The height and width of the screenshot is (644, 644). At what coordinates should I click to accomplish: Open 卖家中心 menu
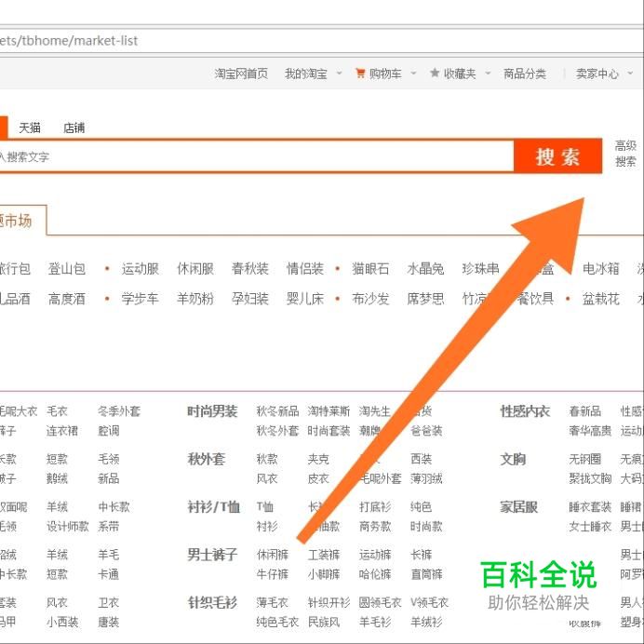coord(597,74)
